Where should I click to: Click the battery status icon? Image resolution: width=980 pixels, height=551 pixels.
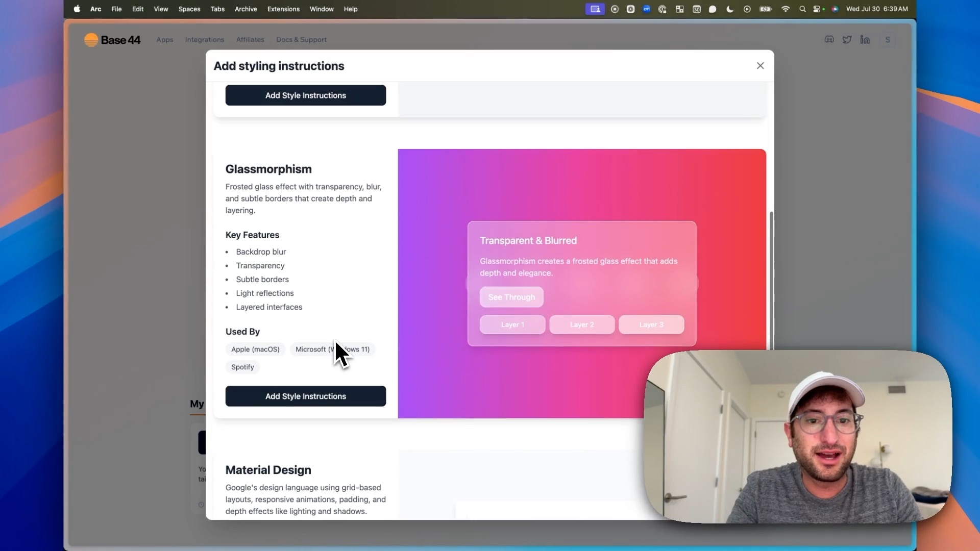pos(766,9)
